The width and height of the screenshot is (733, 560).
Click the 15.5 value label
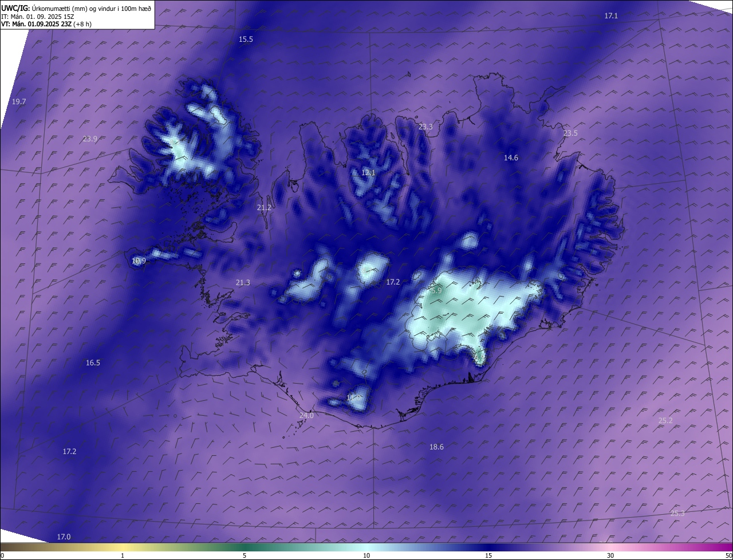[x=246, y=39]
